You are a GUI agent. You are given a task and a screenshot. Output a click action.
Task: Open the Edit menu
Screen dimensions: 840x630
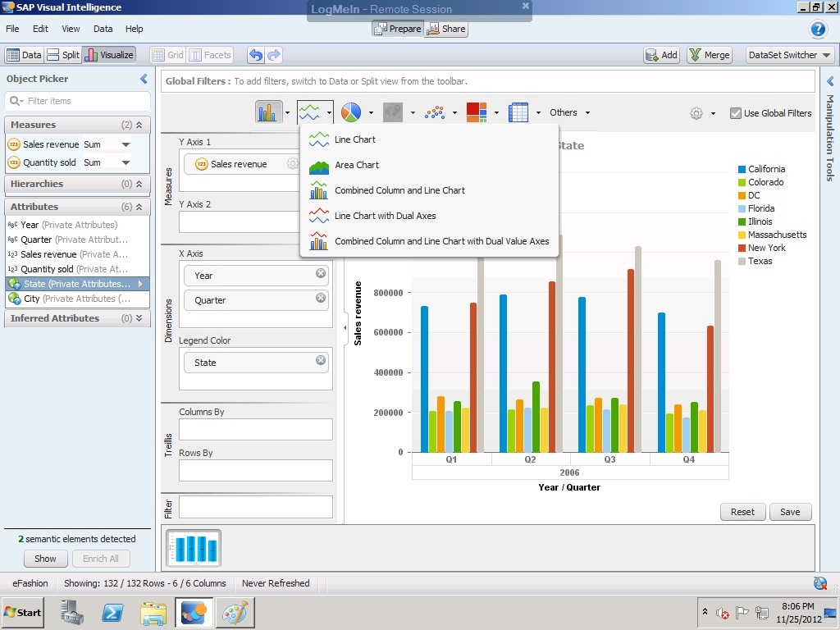pyautogui.click(x=40, y=29)
